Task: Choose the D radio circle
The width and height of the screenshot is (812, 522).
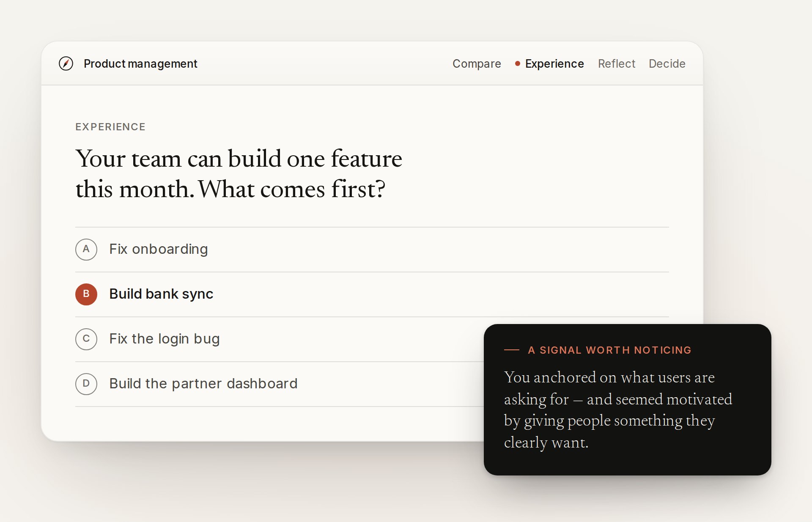Action: [x=86, y=384]
